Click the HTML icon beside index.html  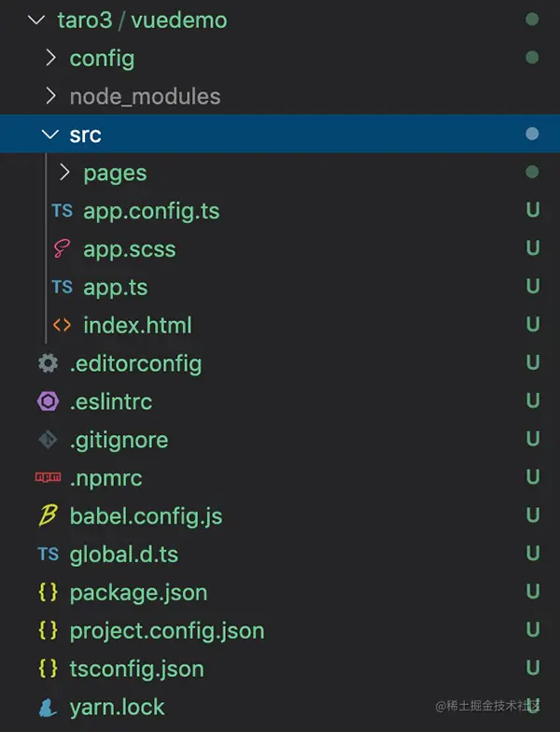[62, 326]
